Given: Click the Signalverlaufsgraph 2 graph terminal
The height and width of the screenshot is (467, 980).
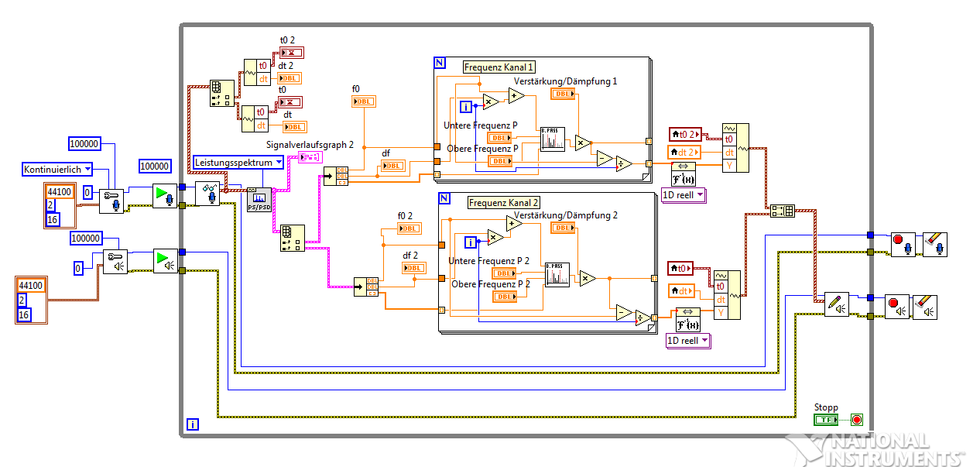Looking at the screenshot, I should click(x=310, y=157).
